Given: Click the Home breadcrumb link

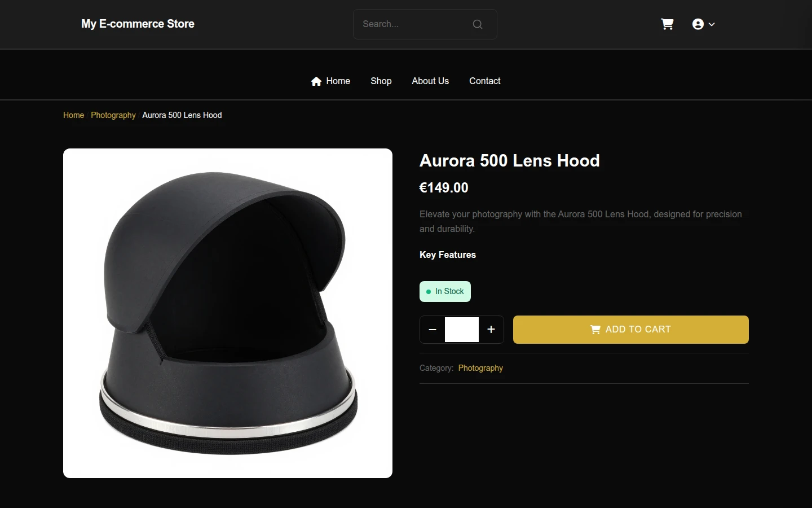Looking at the screenshot, I should [x=73, y=115].
